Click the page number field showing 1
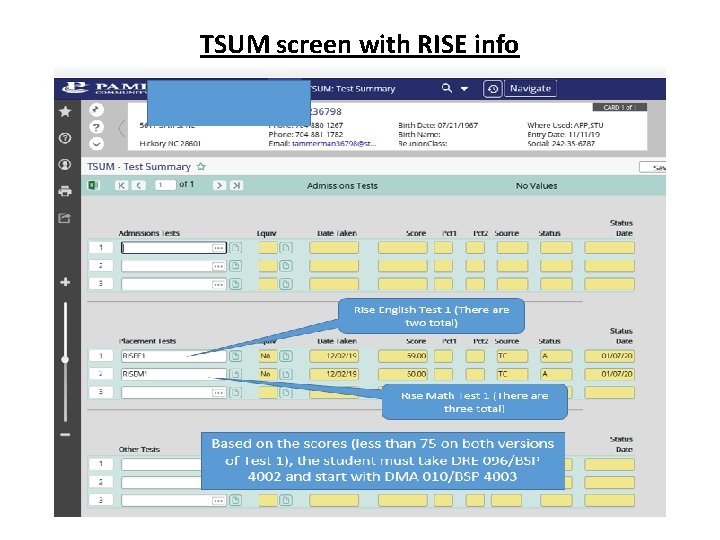Image resolution: width=720 pixels, height=540 pixels. click(165, 185)
